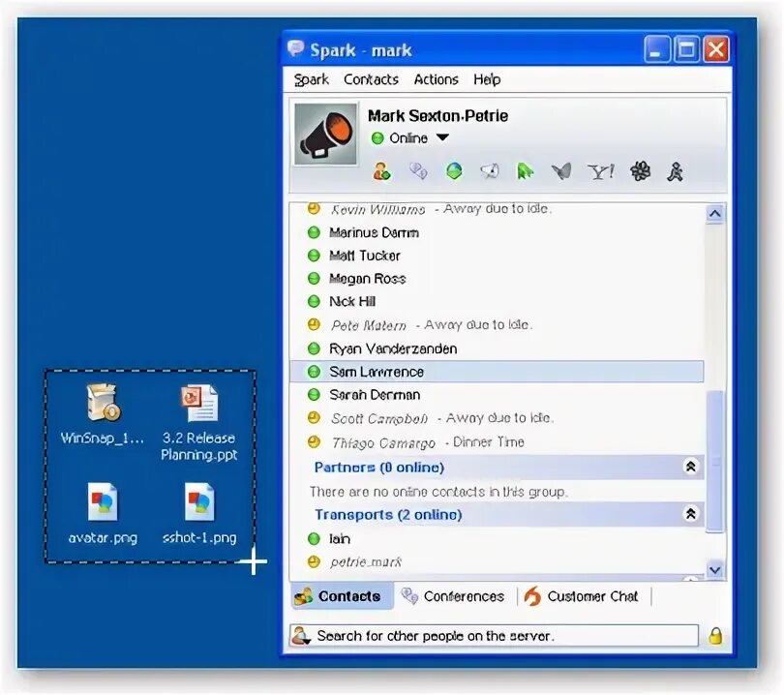Click the Mark Sexton-Petrie name label
The image size is (784, 695).
pos(437,116)
